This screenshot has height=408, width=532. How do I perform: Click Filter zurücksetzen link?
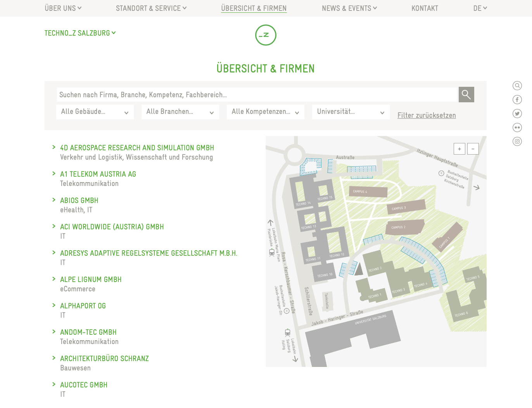pyautogui.click(x=427, y=115)
